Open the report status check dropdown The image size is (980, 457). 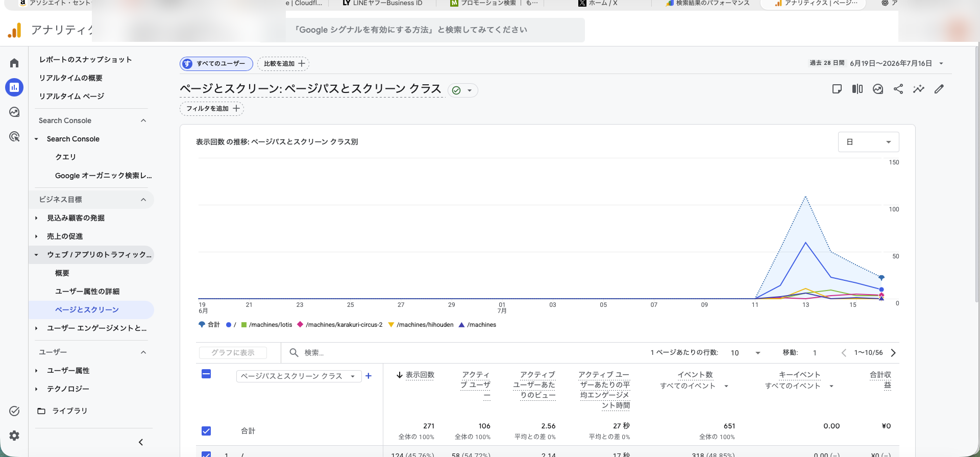point(463,90)
